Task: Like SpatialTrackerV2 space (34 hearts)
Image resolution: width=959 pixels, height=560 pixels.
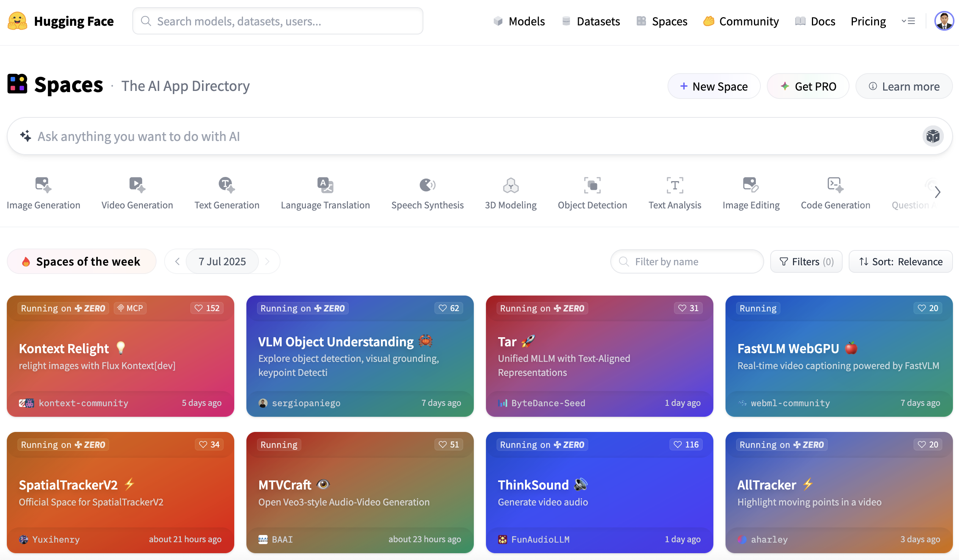Action: [209, 444]
